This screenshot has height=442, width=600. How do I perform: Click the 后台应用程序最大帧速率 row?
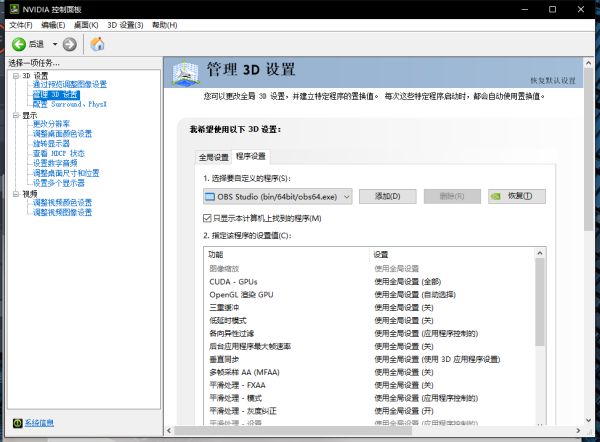[369, 347]
